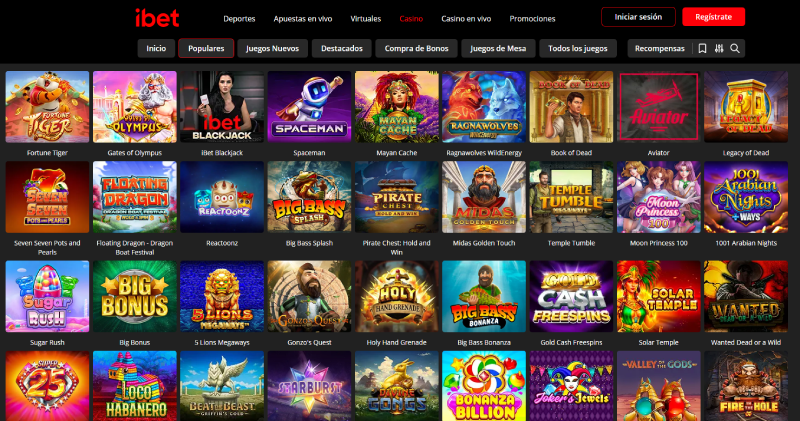Image resolution: width=800 pixels, height=421 pixels.
Task: Switch to the Juegos Nuevos tab
Action: pyautogui.click(x=272, y=48)
